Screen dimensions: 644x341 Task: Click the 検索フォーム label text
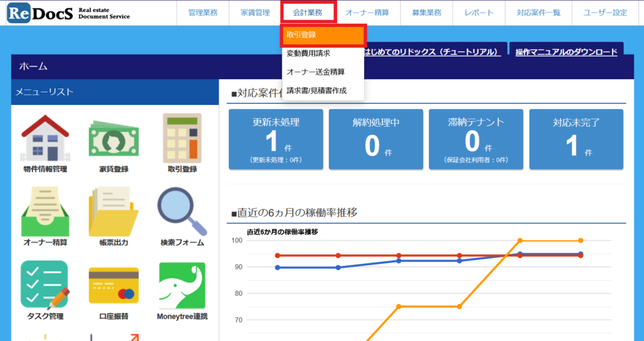pyautogui.click(x=182, y=242)
